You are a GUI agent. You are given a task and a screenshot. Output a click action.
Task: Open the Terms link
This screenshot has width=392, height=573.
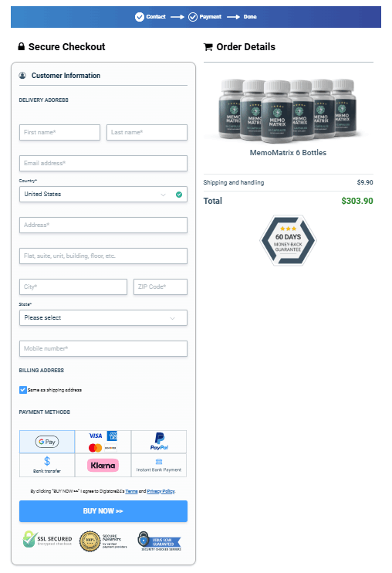click(x=131, y=491)
